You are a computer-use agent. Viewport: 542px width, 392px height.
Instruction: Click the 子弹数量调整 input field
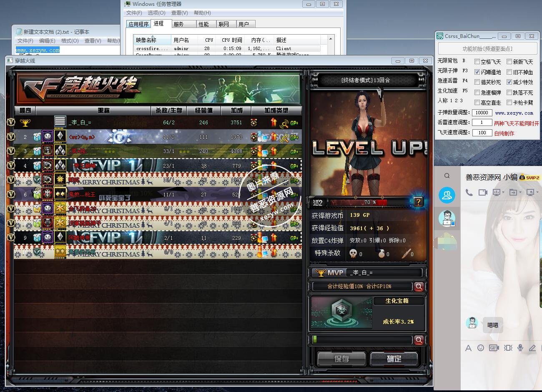click(x=482, y=113)
